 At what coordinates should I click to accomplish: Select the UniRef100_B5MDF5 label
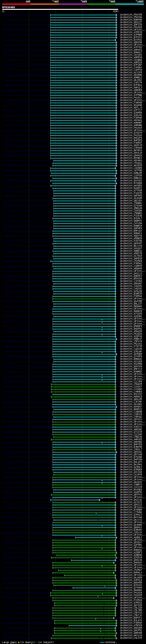(131, 326)
